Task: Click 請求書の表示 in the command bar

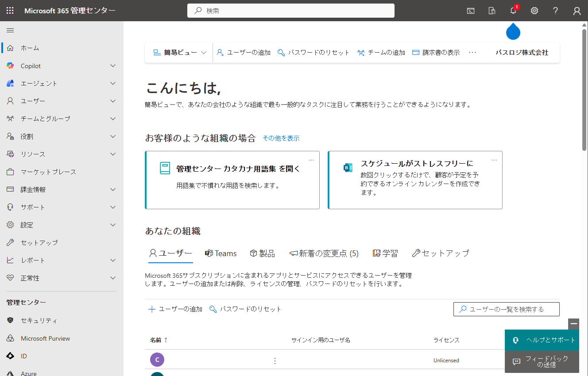Action: point(436,53)
